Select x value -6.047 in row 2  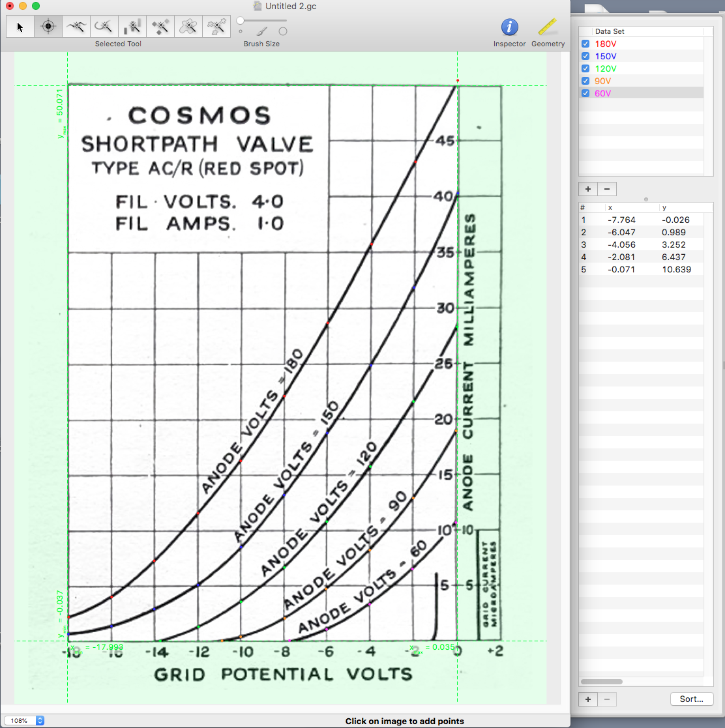tap(621, 232)
